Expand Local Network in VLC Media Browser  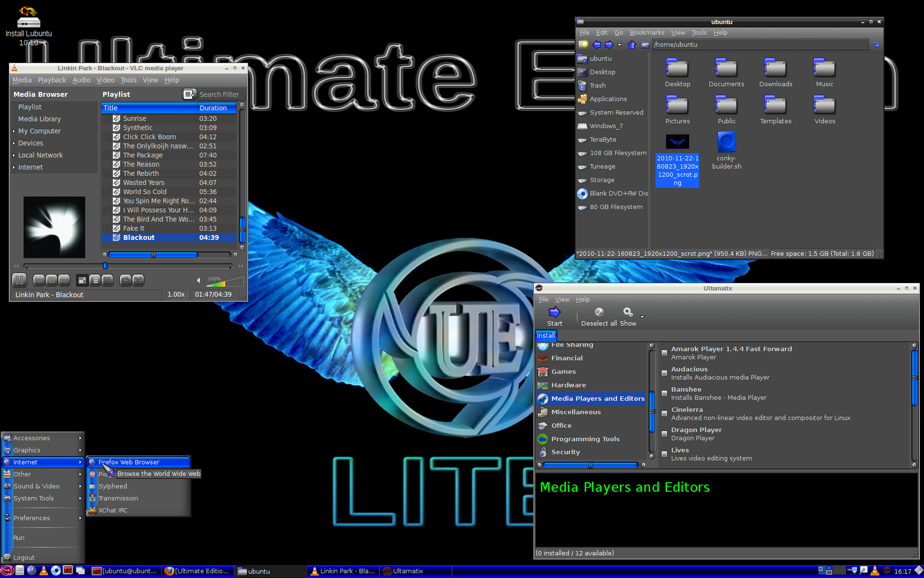[14, 155]
